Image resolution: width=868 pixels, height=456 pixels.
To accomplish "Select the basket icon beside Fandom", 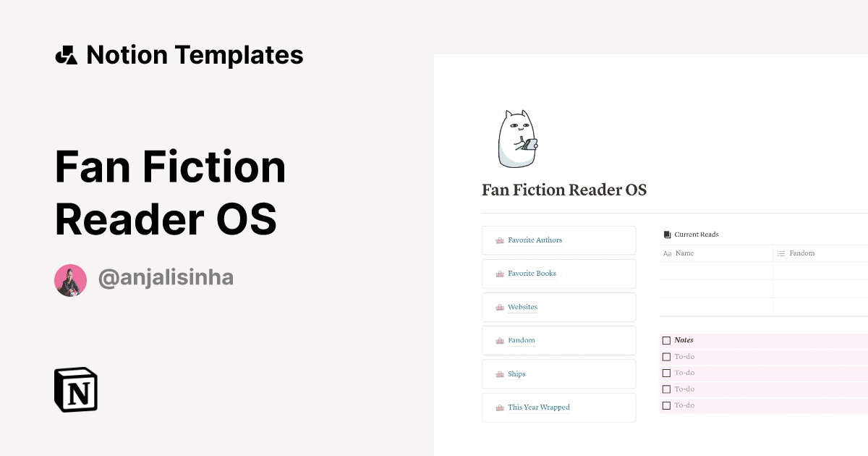I will point(498,340).
